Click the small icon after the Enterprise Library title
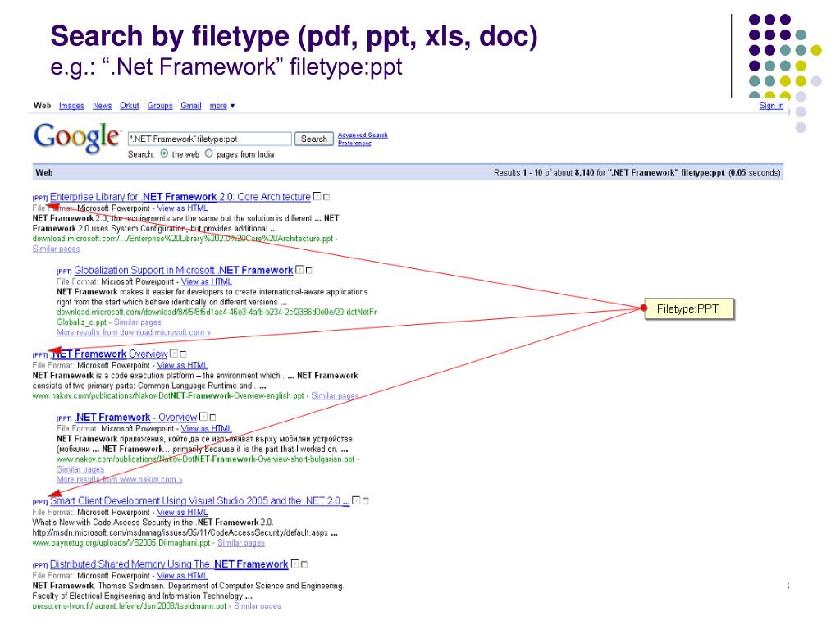The height and width of the screenshot is (630, 840). (317, 197)
